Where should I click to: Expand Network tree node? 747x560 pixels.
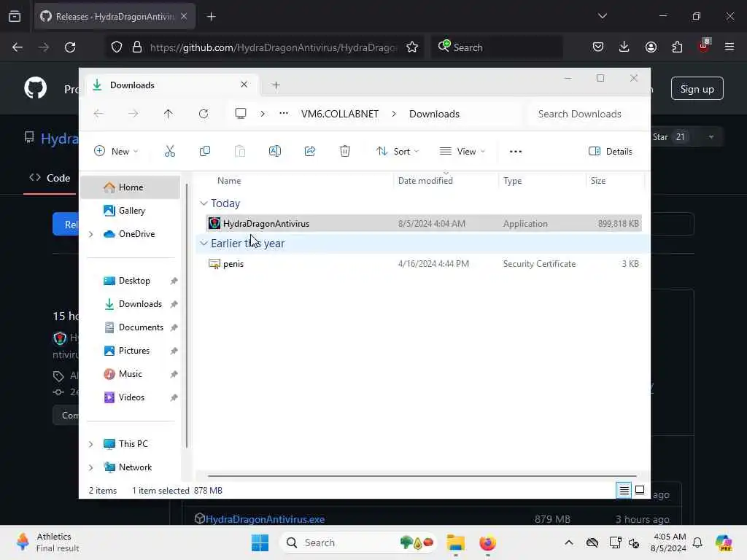(91, 467)
